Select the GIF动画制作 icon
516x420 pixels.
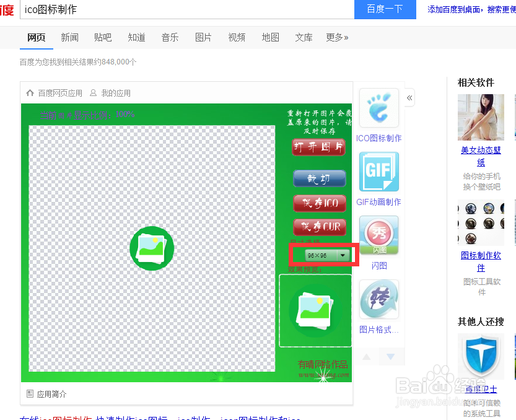[378, 172]
